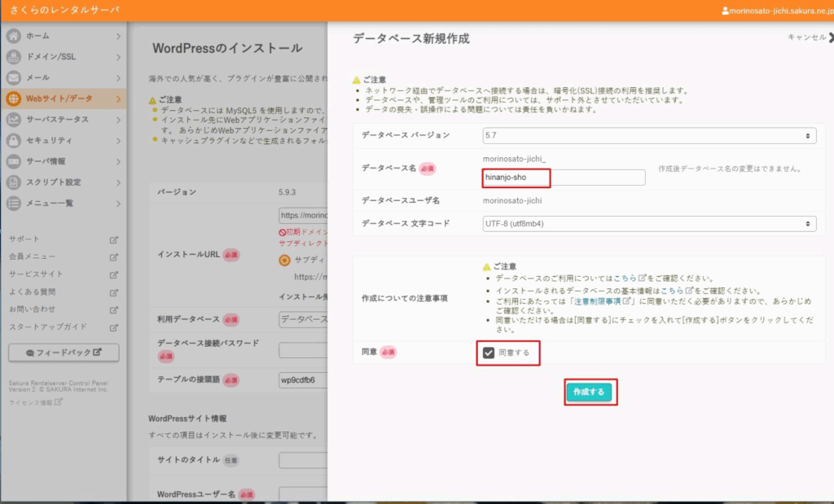The height and width of the screenshot is (504, 834).
Task: Click the 作成する button
Action: (589, 392)
